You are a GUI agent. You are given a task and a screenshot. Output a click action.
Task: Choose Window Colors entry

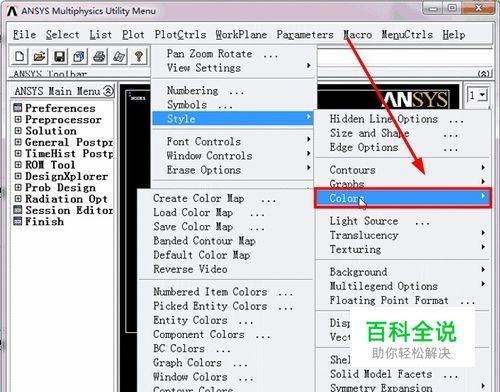coord(225,377)
